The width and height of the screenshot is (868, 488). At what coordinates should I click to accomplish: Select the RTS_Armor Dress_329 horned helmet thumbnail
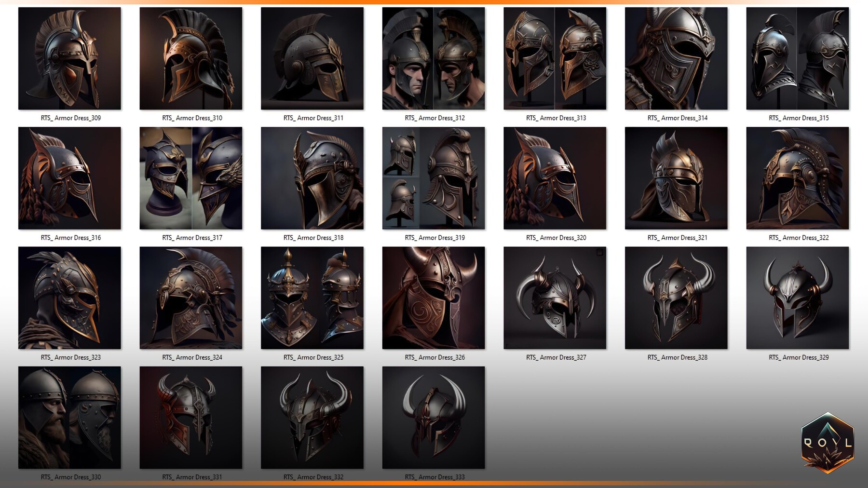[798, 298]
